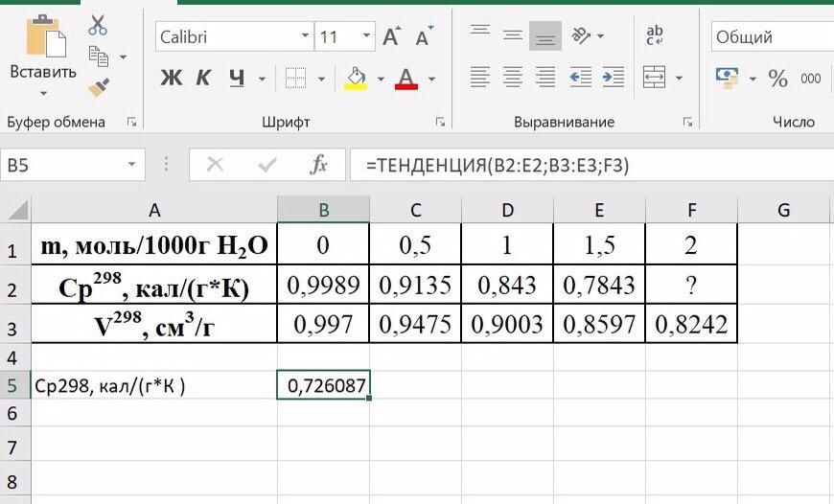Click the yellow fill color bucket
Viewport: 834px width, 504px height.
point(356,78)
